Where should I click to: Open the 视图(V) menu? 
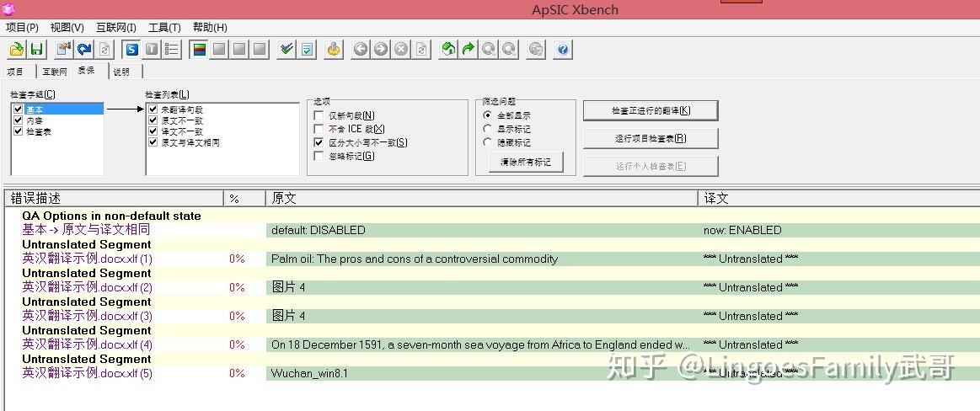click(x=67, y=28)
